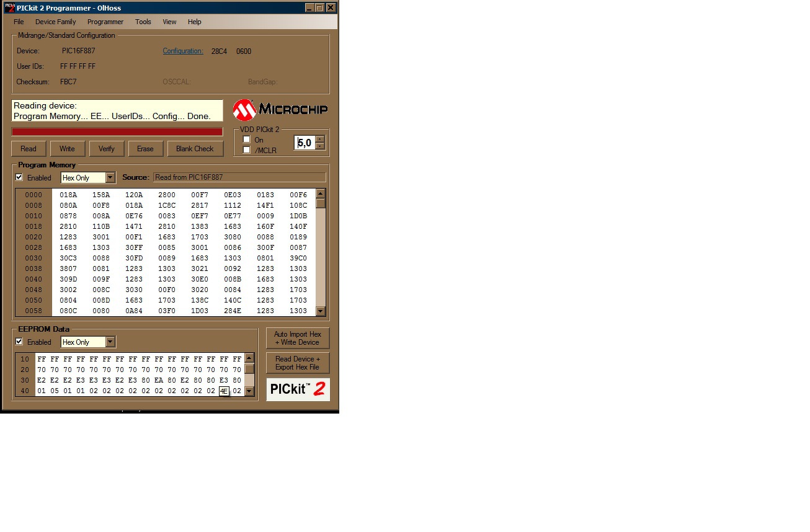810x532 pixels.
Task: Select program memory cell 110B
Action: (x=101, y=226)
